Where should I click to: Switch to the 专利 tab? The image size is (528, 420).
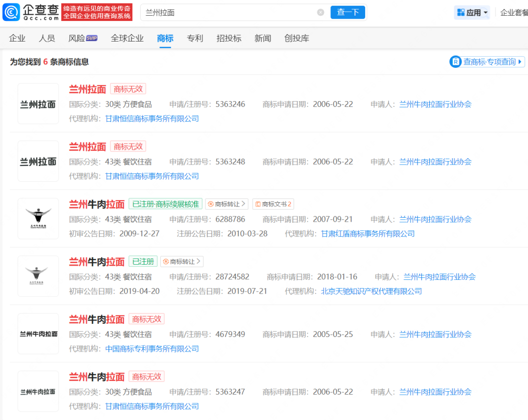(x=195, y=38)
